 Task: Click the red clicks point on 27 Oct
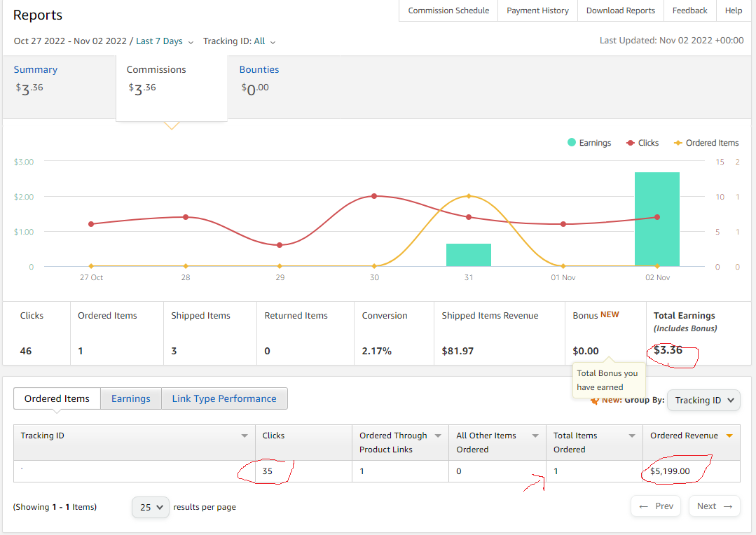click(x=91, y=224)
